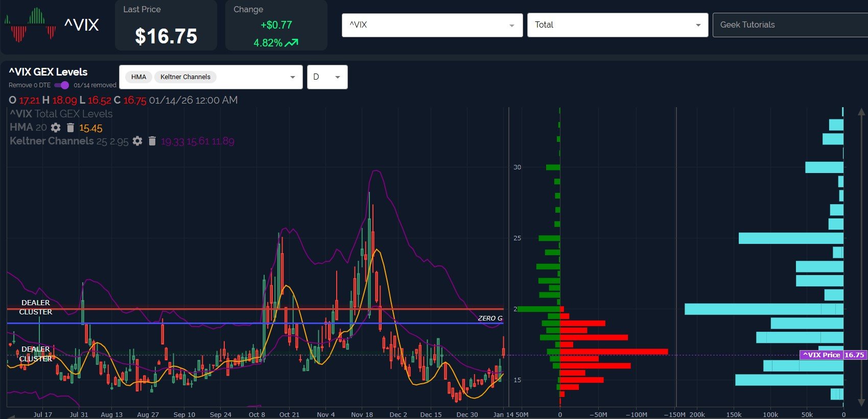
Task: Click the largest red GEX bar near 16.75
Action: pos(614,352)
